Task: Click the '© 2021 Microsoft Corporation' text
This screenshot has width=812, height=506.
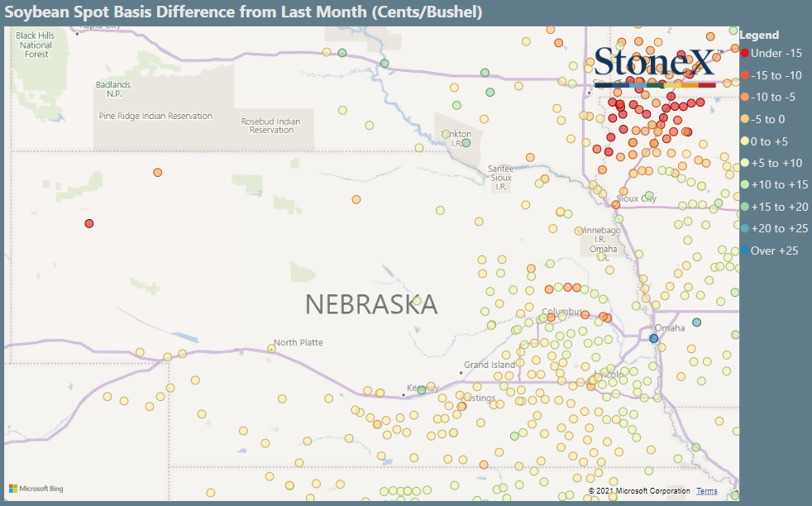Action: (x=639, y=491)
